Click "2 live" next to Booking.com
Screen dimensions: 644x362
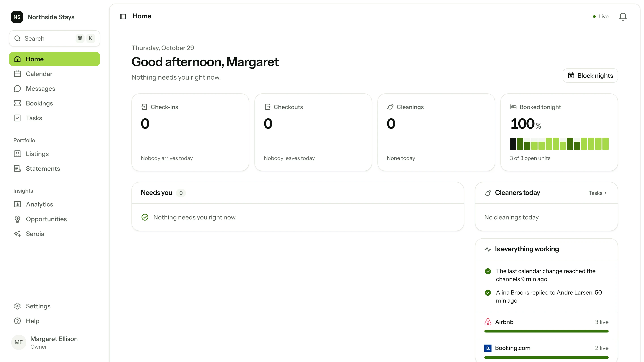[602, 348]
